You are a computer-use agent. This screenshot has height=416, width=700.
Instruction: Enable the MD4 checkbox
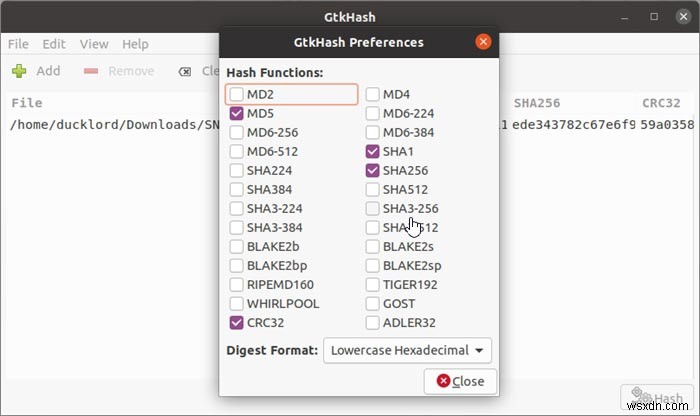pyautogui.click(x=372, y=94)
